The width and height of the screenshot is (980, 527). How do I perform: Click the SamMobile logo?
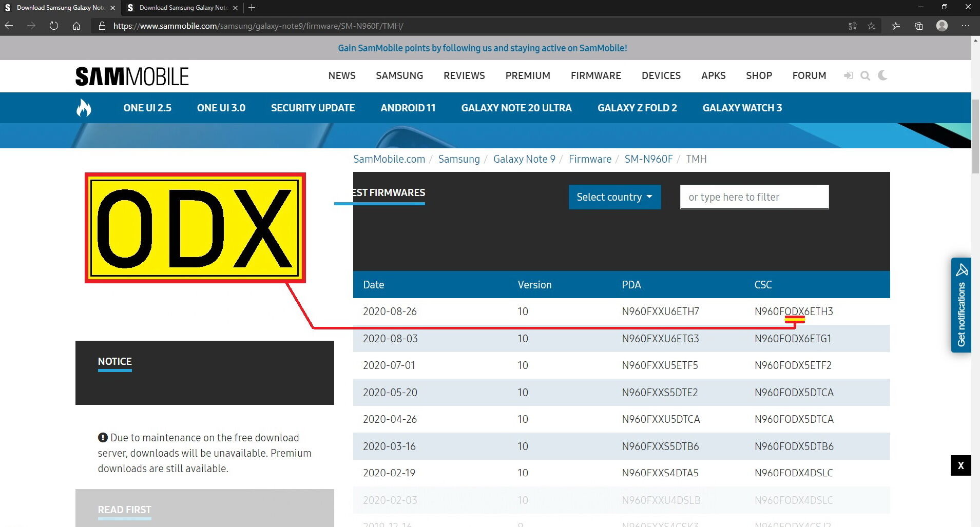[132, 76]
